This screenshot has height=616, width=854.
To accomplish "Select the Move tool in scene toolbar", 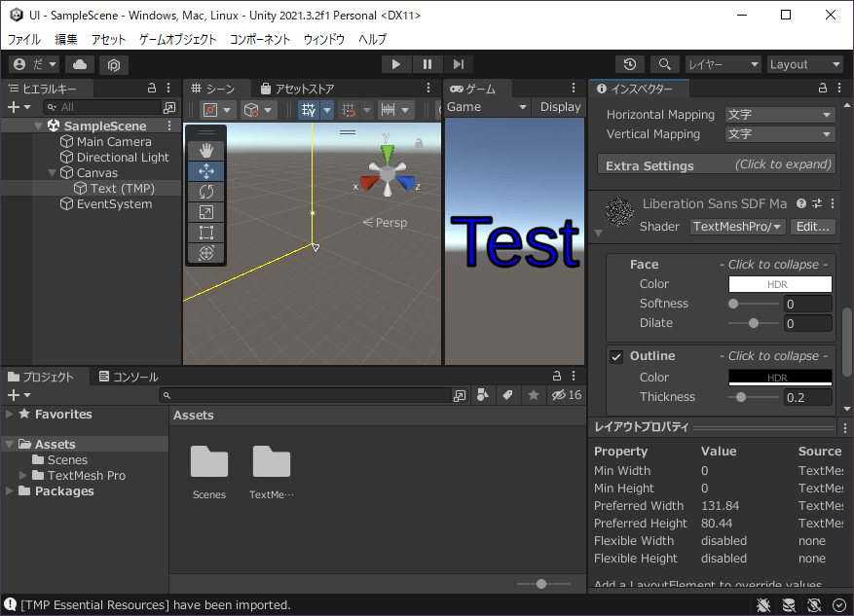I will click(205, 171).
